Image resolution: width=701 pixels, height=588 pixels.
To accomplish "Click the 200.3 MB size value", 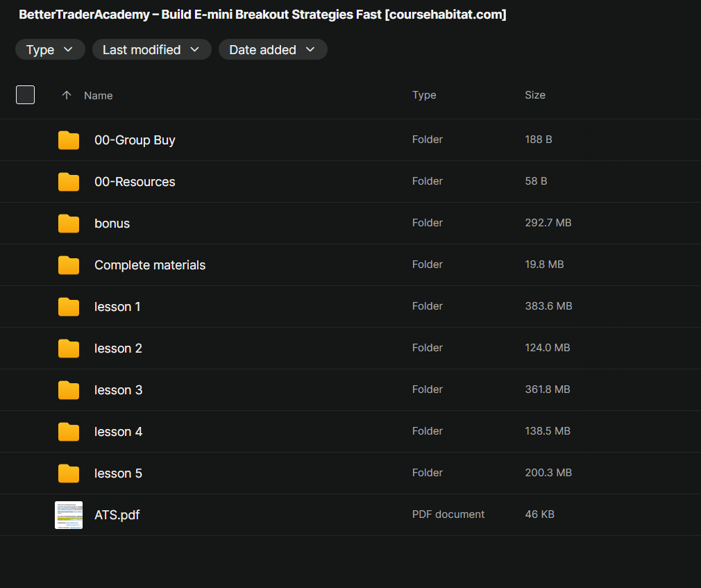I will tap(548, 473).
